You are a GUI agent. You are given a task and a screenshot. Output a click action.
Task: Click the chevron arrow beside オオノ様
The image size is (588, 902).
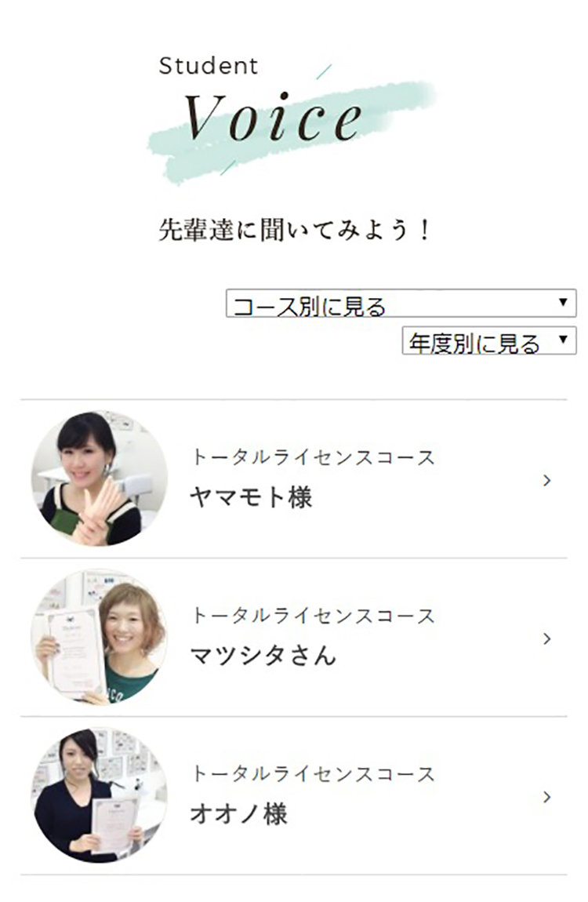(x=546, y=797)
